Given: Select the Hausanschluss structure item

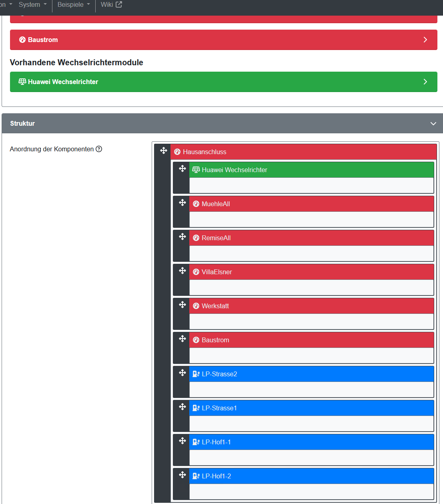Looking at the screenshot, I should (303, 152).
